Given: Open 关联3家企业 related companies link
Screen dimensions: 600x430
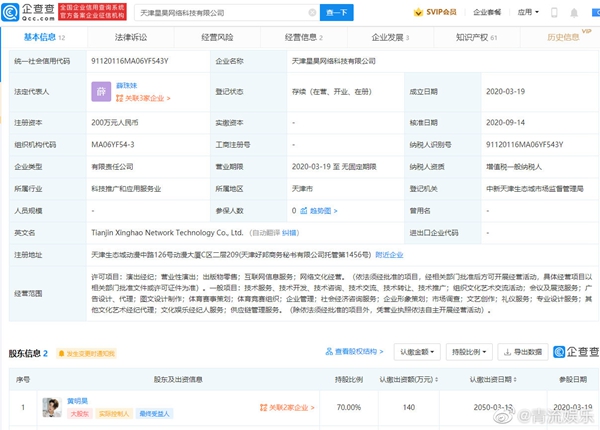Looking at the screenshot, I should 143,98.
